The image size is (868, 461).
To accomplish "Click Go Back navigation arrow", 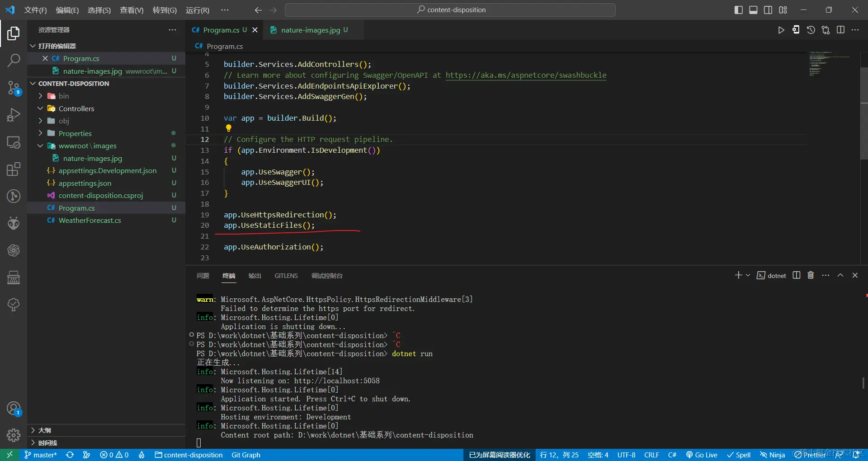I will 258,10.
